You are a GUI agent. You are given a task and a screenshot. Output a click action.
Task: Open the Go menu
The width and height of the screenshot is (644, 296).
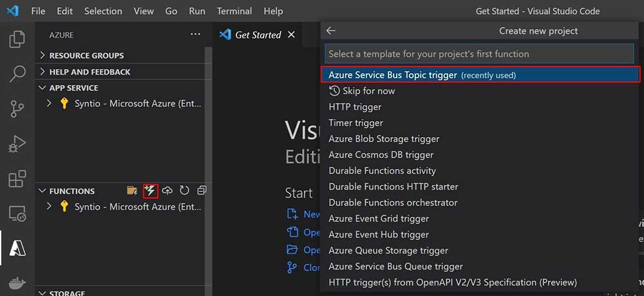point(171,11)
